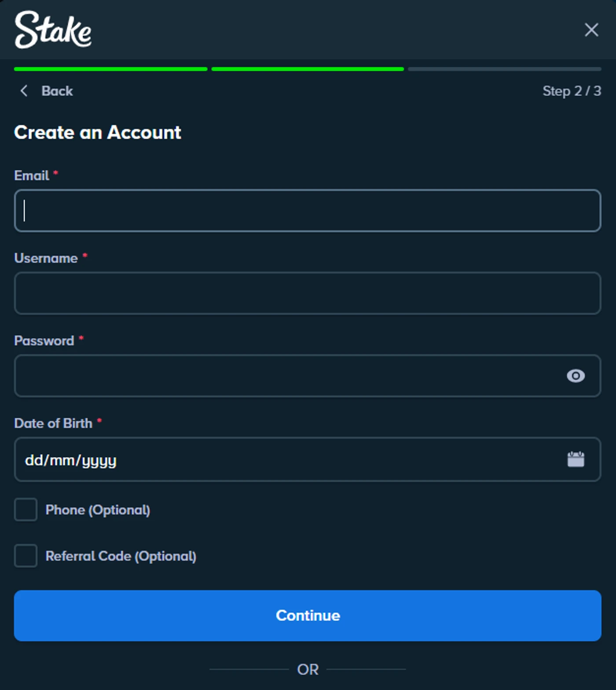This screenshot has height=690, width=616.
Task: Click the first green progress bar segment
Action: pyautogui.click(x=110, y=69)
